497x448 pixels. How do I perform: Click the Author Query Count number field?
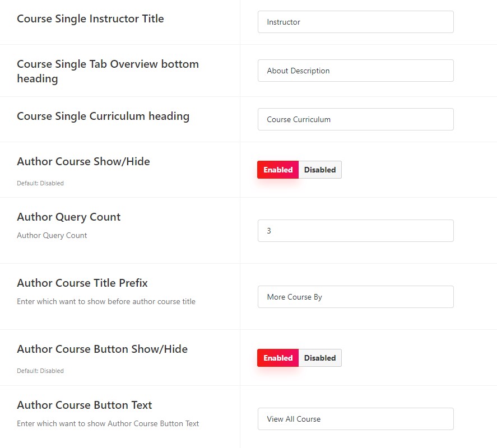point(356,231)
